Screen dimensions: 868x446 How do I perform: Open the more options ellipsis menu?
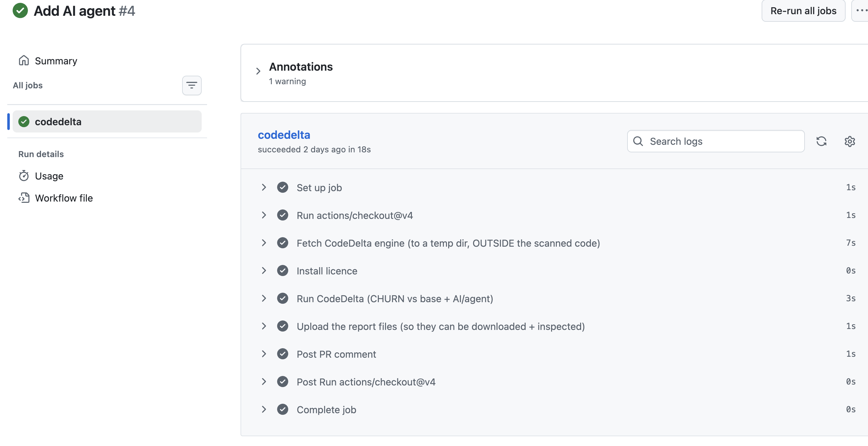[x=861, y=11]
